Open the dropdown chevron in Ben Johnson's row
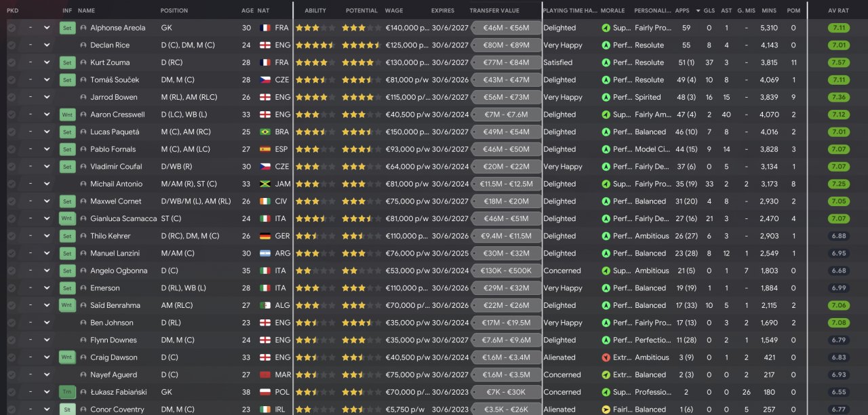The height and width of the screenshot is (415, 868). coord(47,323)
